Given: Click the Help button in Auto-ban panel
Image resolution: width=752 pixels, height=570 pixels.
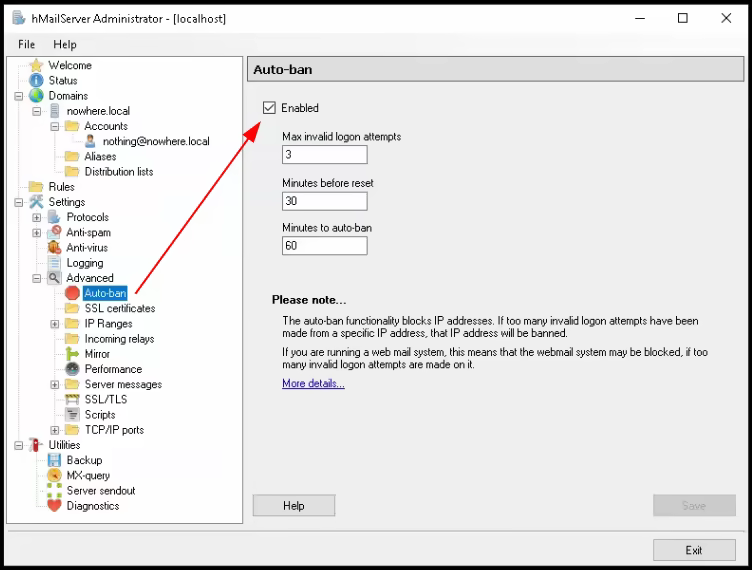Looking at the screenshot, I should (294, 505).
